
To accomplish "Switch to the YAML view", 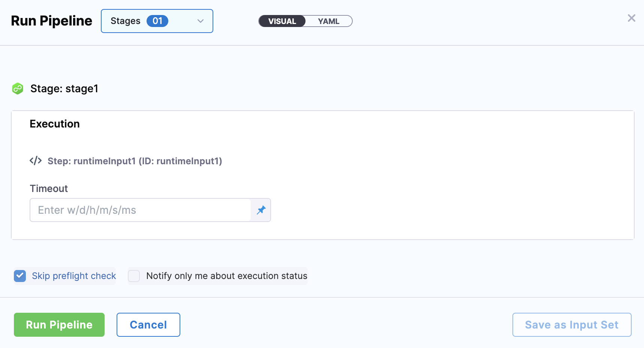I will click(x=328, y=21).
